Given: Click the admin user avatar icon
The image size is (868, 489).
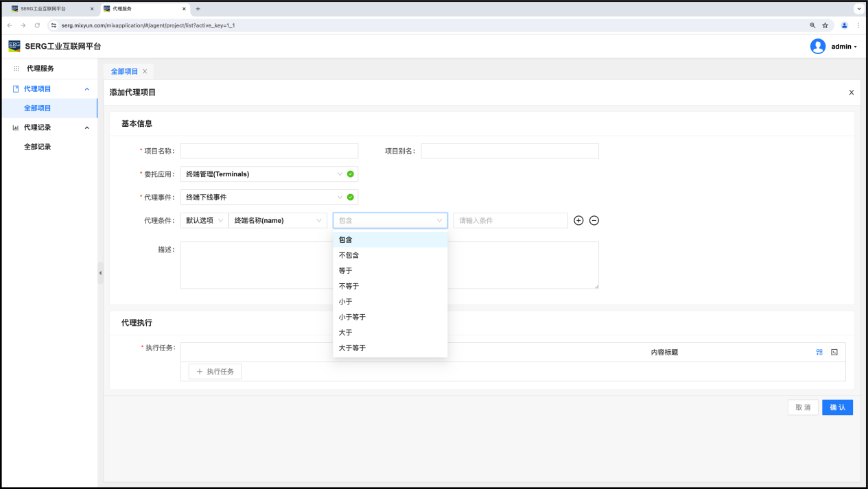Looking at the screenshot, I should click(x=818, y=47).
